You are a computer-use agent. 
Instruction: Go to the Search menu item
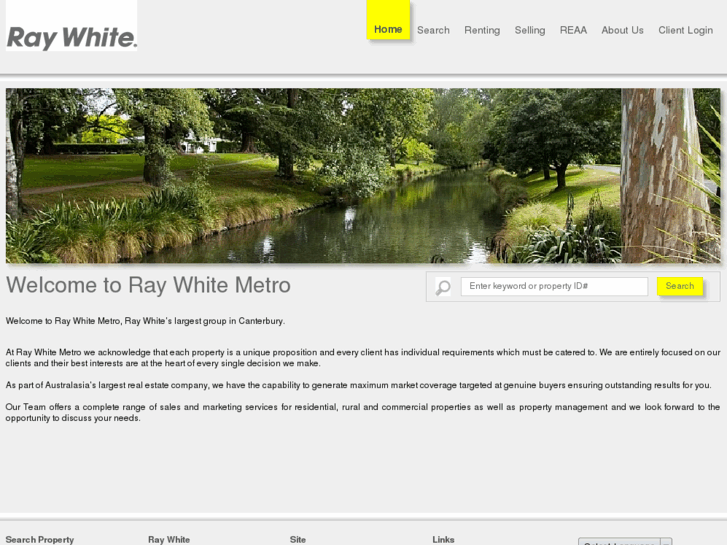433,30
